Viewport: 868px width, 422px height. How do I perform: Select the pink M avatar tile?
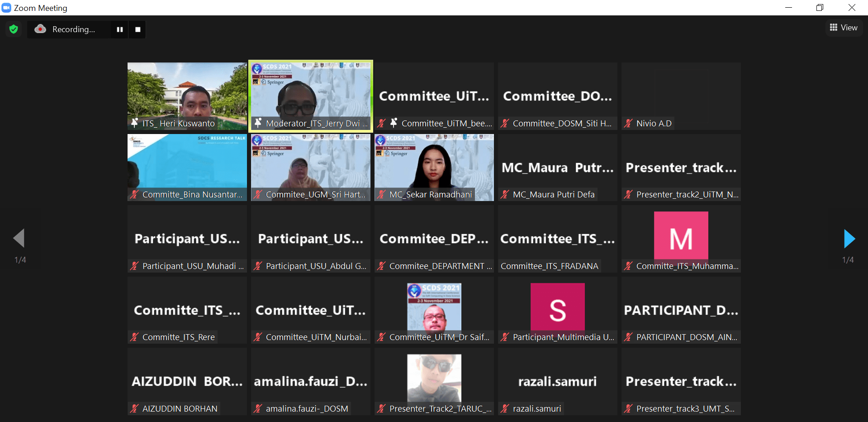[x=681, y=235]
